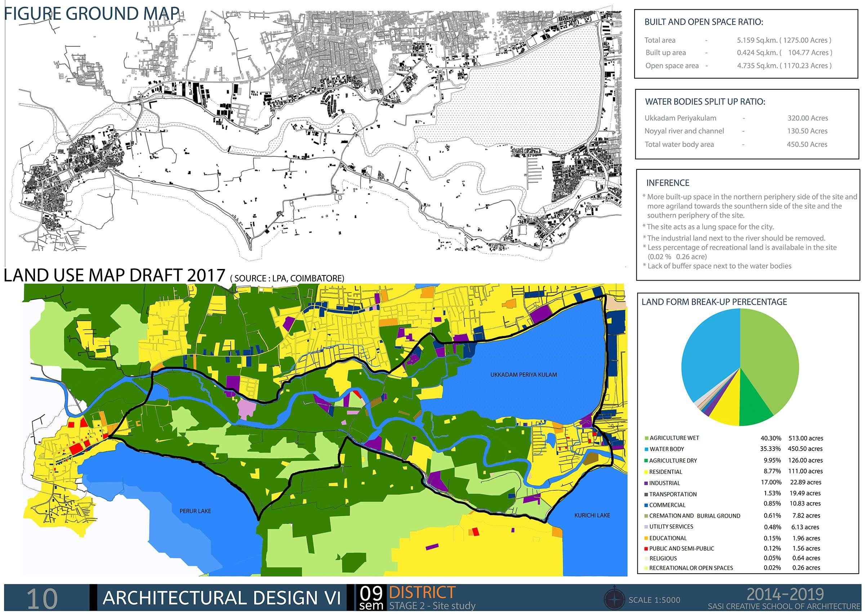The width and height of the screenshot is (868, 614).
Task: Click the Inference section heading
Action: (668, 183)
